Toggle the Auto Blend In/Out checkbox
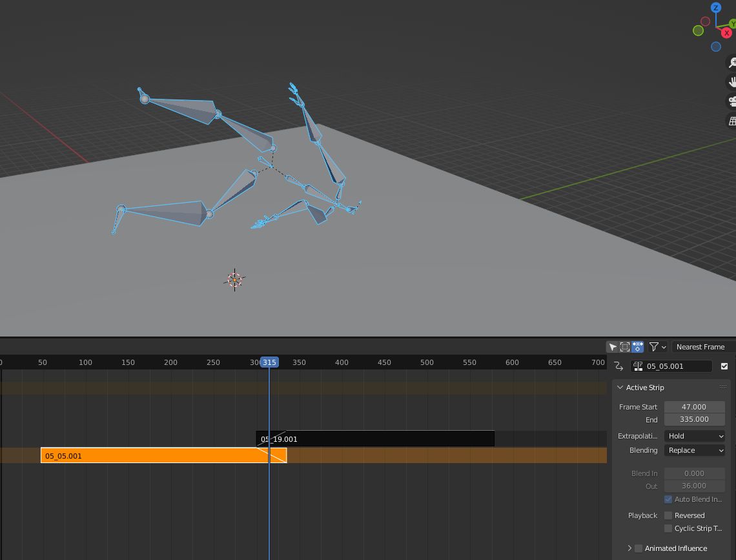The height and width of the screenshot is (560, 736). pos(668,499)
